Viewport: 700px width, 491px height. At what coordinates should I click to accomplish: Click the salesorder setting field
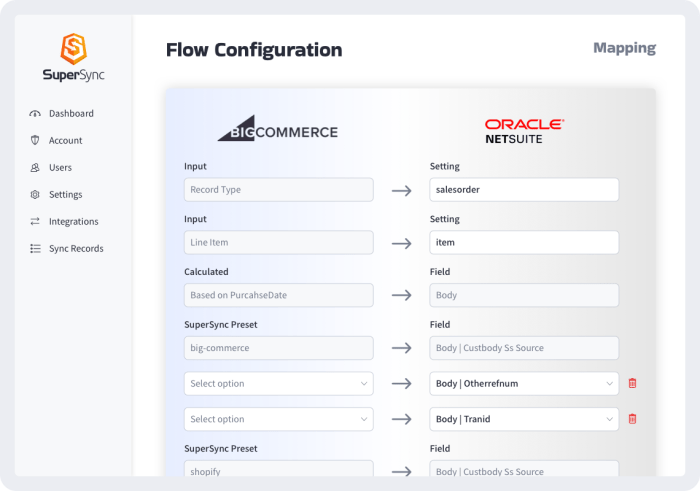523,190
